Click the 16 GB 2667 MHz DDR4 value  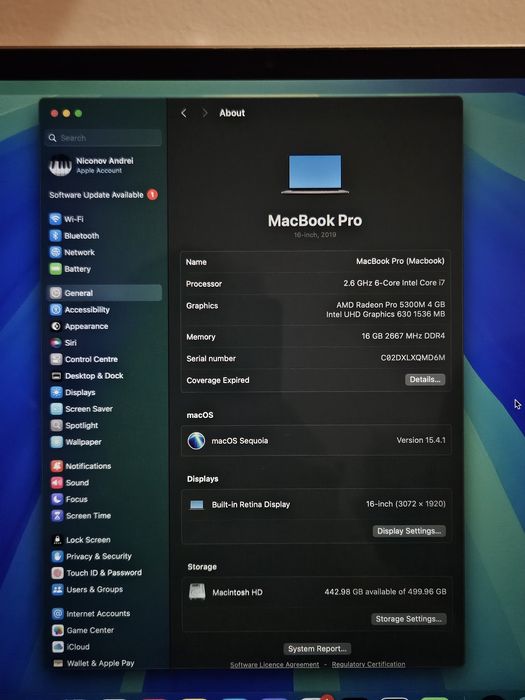(x=403, y=336)
